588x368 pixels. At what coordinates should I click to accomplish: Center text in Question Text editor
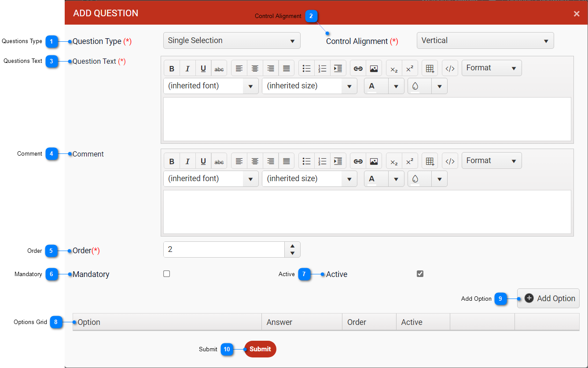tap(255, 68)
